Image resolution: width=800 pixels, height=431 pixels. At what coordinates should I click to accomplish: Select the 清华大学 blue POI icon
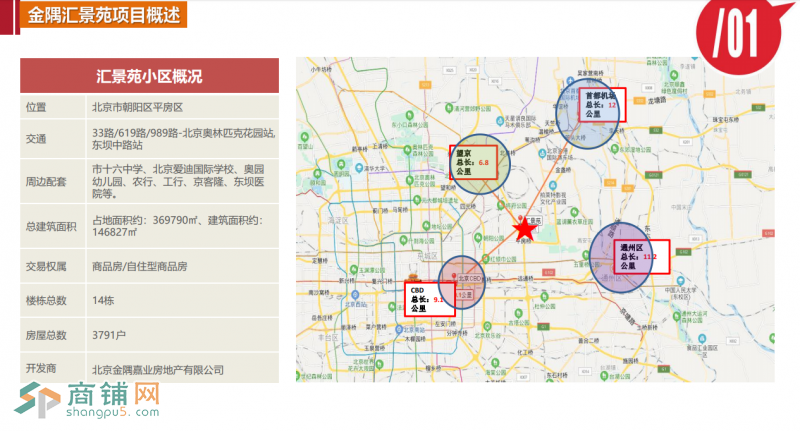point(359,168)
